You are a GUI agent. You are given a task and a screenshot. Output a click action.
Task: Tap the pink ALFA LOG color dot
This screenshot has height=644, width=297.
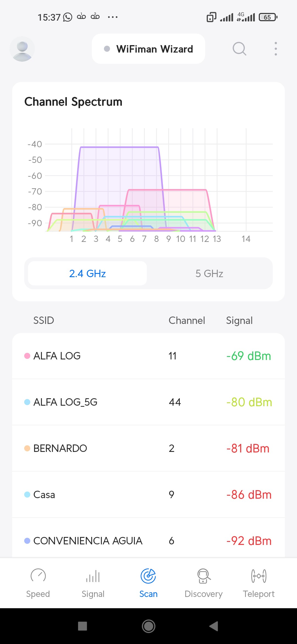coord(27,356)
